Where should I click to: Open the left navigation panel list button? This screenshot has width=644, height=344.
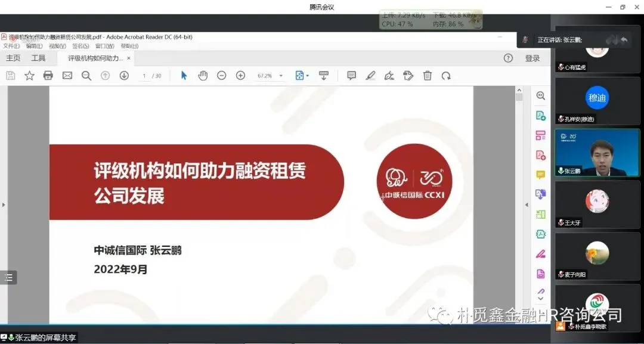(8, 277)
